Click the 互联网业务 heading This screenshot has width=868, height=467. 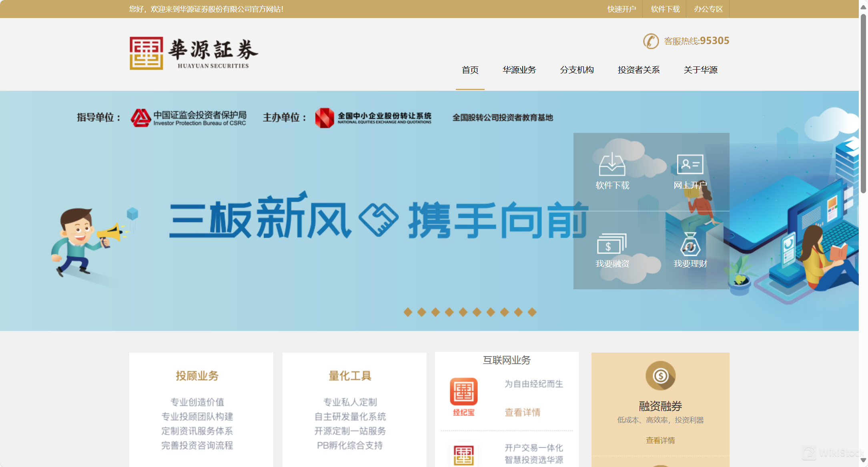(507, 360)
